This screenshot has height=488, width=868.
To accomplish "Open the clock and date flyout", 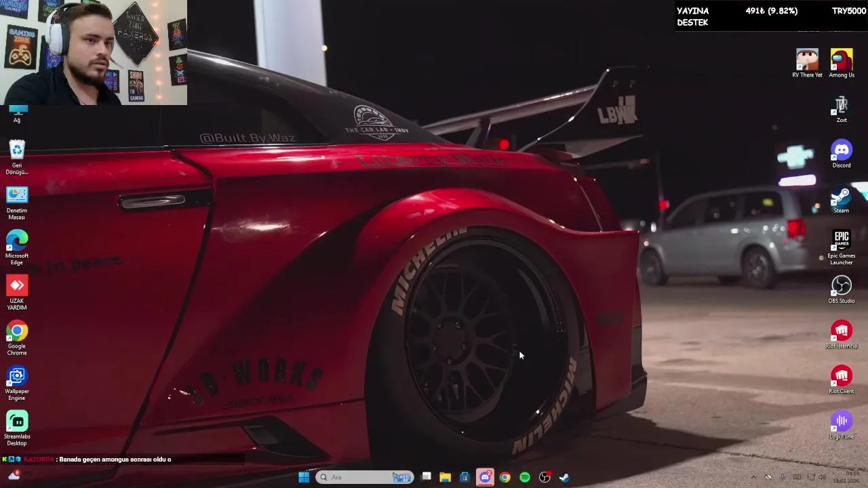I will (846, 477).
